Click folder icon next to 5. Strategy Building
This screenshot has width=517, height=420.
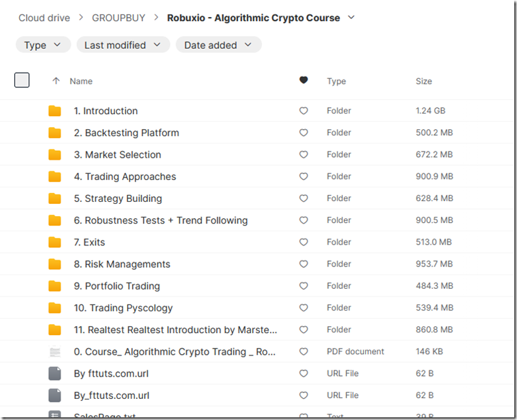(x=54, y=198)
